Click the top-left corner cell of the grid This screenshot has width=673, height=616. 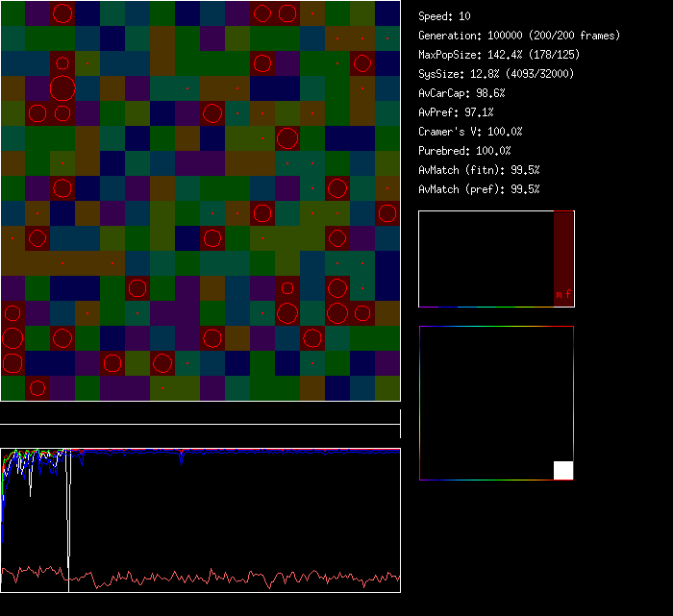click(12, 12)
